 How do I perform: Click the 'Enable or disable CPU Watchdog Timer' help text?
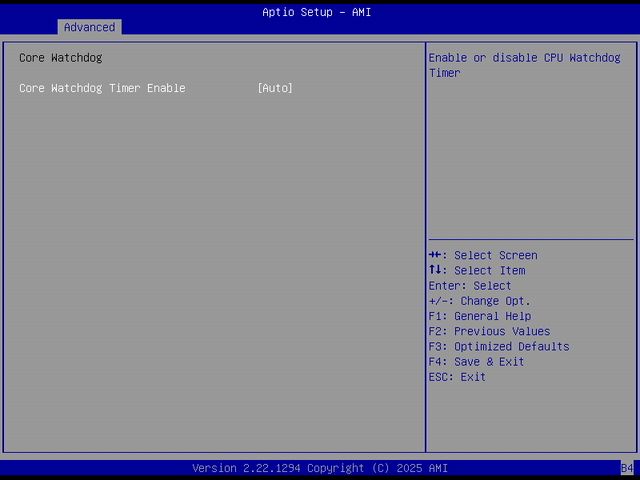pyautogui.click(x=524, y=65)
